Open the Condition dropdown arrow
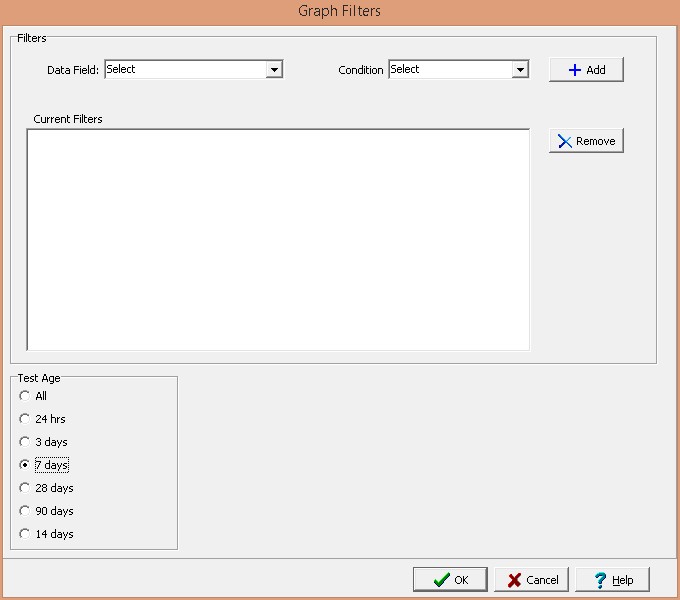Screen dimensions: 680x600 click(x=519, y=70)
